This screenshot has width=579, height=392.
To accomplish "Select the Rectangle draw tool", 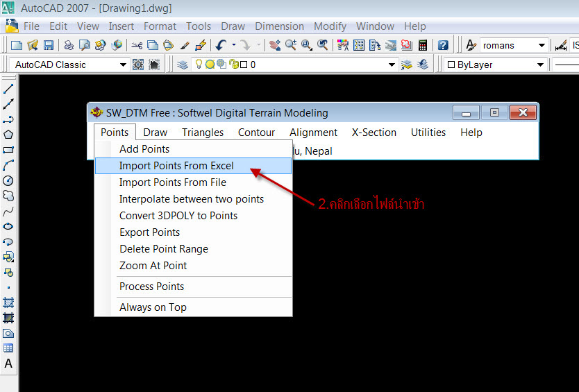I will point(8,150).
